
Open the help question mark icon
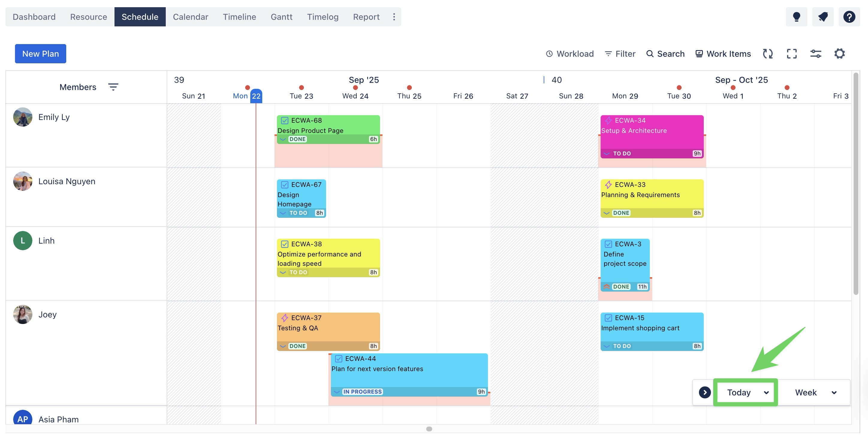point(849,17)
